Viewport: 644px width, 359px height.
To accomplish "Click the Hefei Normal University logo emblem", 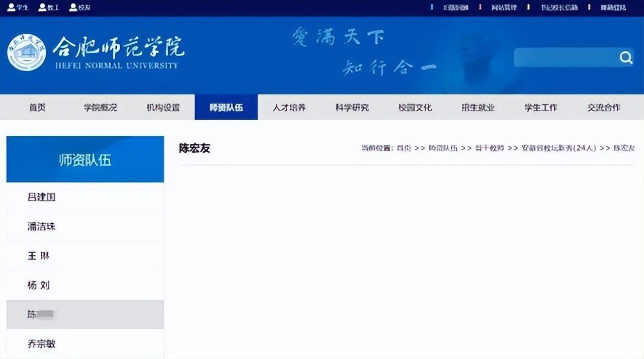I will click(x=27, y=52).
